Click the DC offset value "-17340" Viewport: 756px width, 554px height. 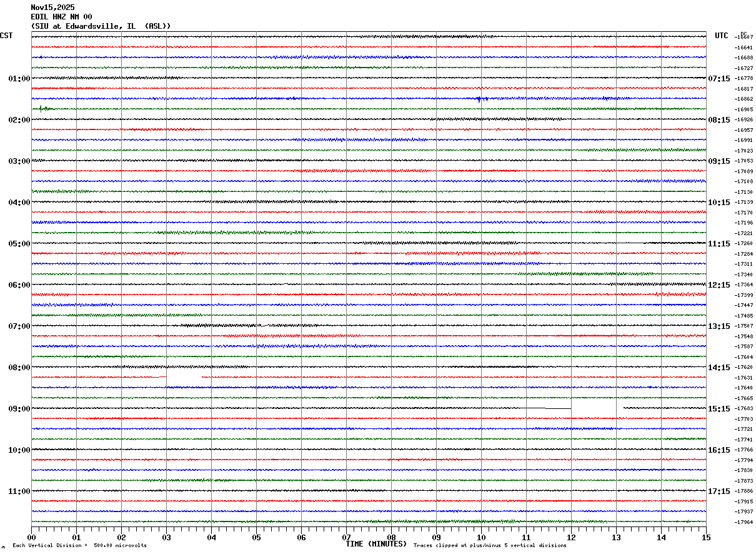click(x=744, y=274)
